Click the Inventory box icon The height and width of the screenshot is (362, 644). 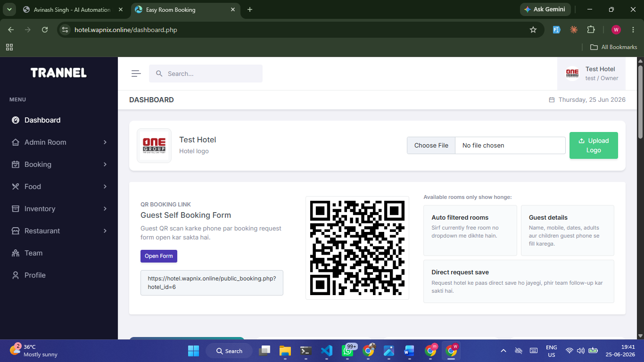[16, 209]
